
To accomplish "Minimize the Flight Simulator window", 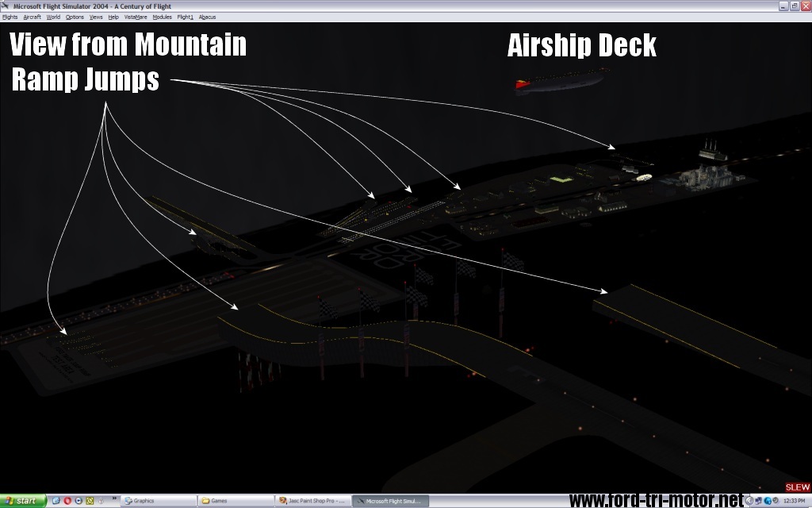I will [783, 6].
